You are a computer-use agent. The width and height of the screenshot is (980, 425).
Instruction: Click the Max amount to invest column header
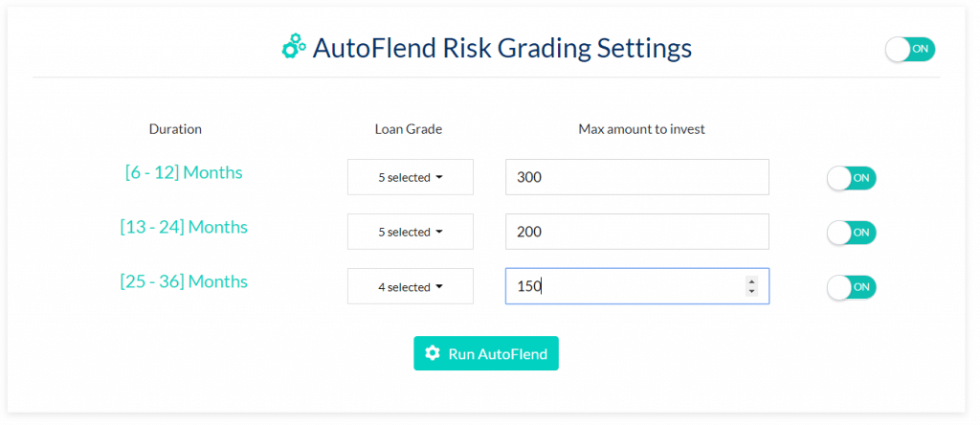click(641, 129)
